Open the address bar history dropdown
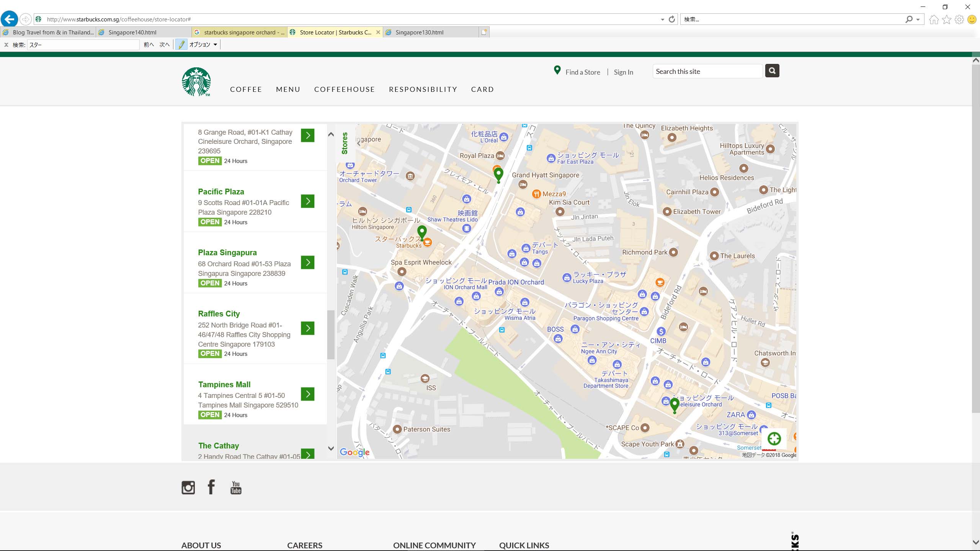Screen dimensions: 980x551 tap(663, 20)
